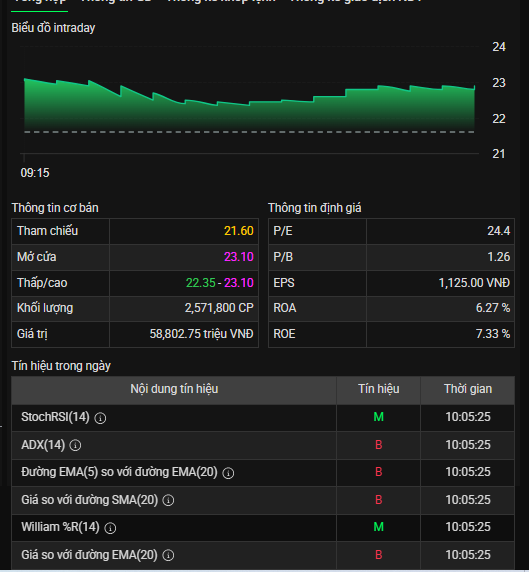Click the Thông tin định giá heading
The width and height of the screenshot is (529, 572).
pyautogui.click(x=314, y=208)
